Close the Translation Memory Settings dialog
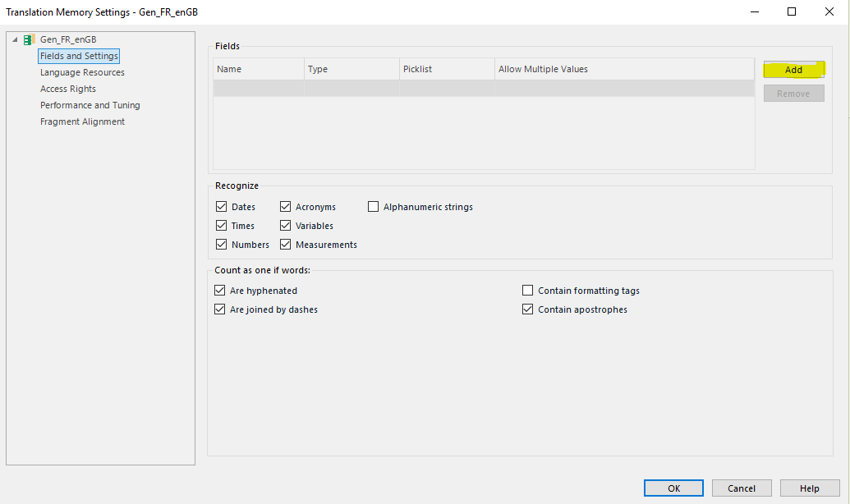This screenshot has width=850, height=504. (829, 12)
